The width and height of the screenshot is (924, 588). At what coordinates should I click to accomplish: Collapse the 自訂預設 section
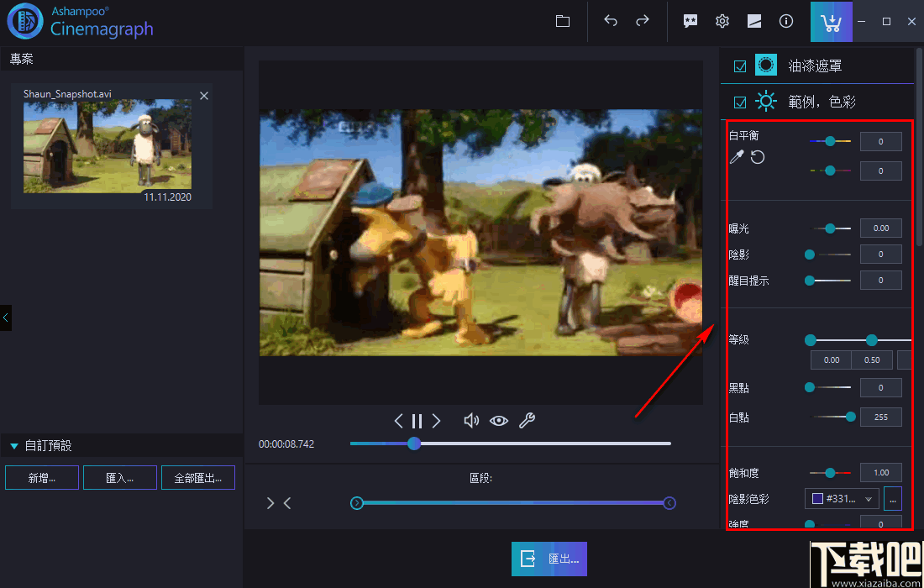pyautogui.click(x=14, y=446)
